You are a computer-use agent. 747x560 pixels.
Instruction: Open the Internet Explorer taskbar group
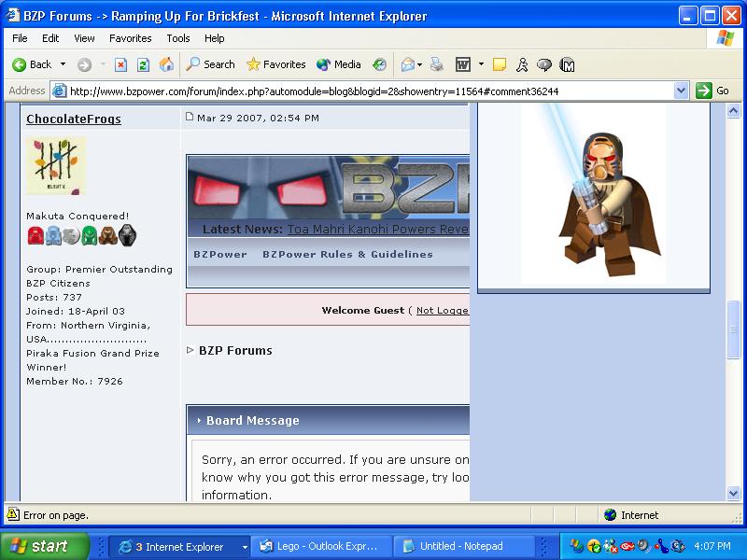tap(179, 546)
